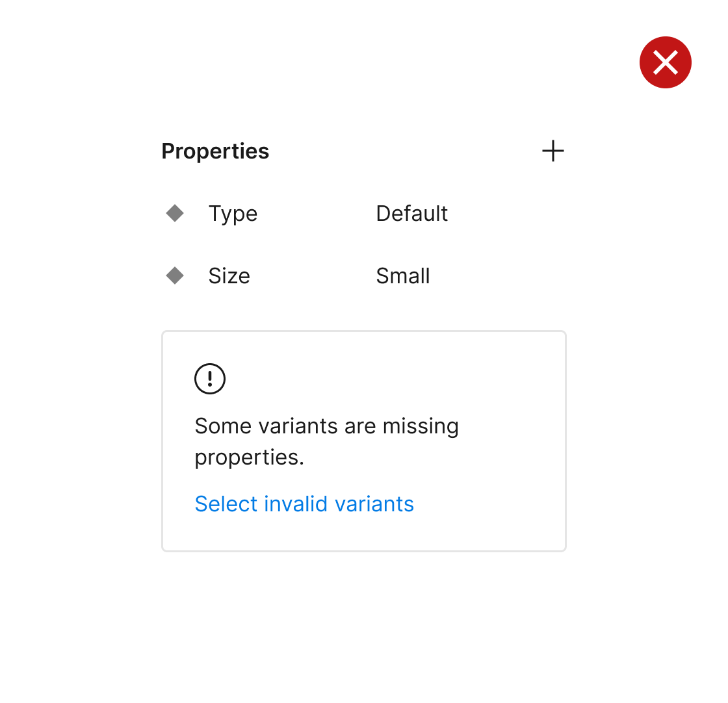The image size is (728, 703).
Task: Click the Select invalid variants link
Action: pyautogui.click(x=304, y=504)
